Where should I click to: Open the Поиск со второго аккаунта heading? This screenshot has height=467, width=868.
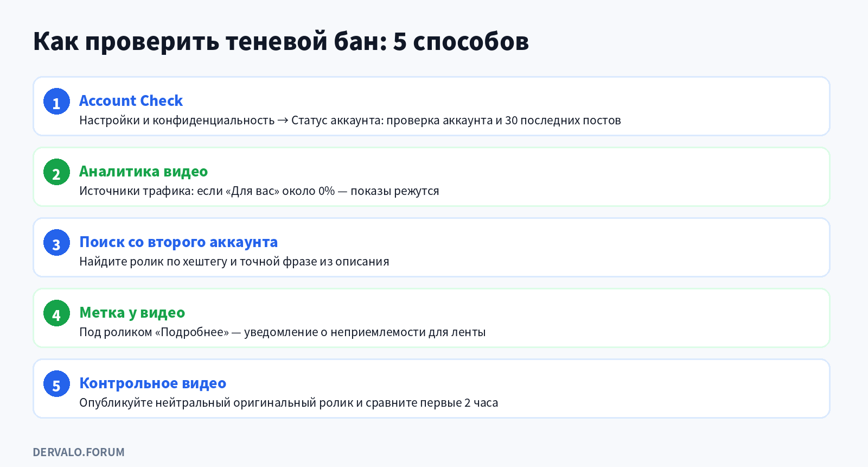tap(178, 242)
